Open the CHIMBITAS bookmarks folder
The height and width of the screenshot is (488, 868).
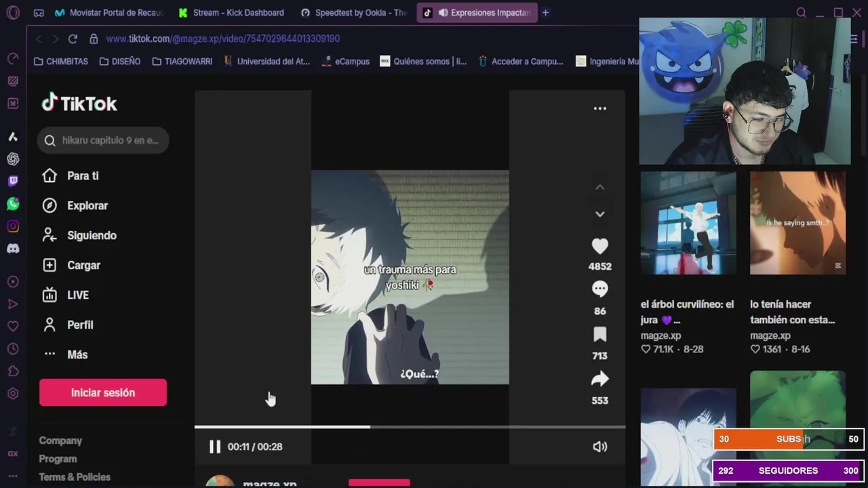tap(61, 61)
